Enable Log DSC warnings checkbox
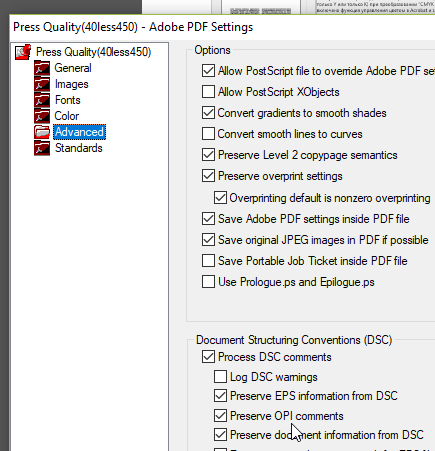This screenshot has height=451, width=435. [x=220, y=377]
